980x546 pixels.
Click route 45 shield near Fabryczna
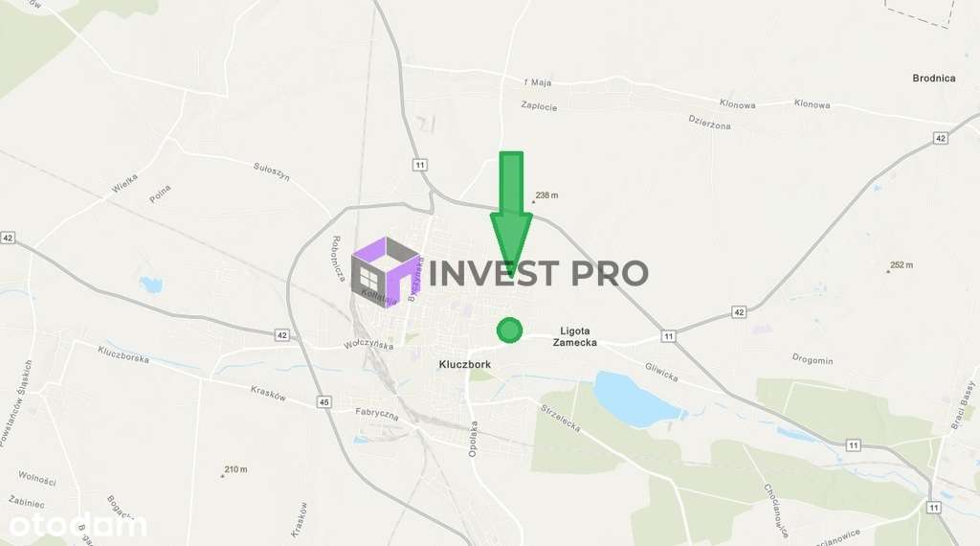click(x=323, y=402)
